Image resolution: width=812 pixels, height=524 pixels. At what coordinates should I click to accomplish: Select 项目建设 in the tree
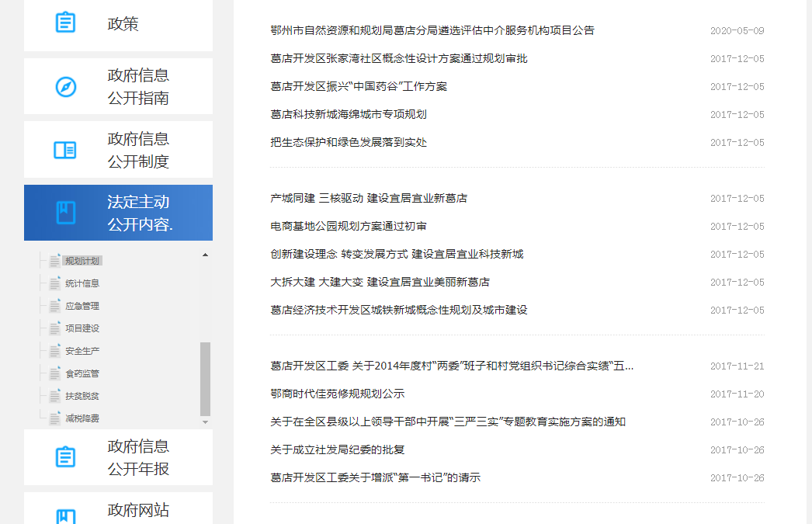82,328
